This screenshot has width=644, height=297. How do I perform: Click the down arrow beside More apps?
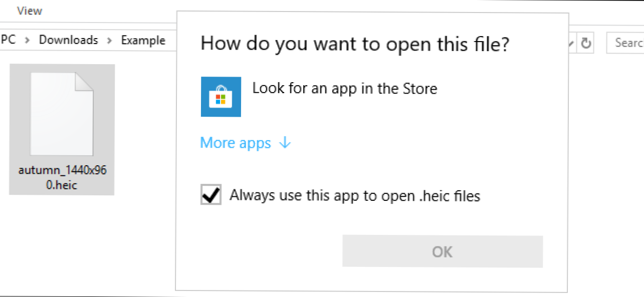285,143
